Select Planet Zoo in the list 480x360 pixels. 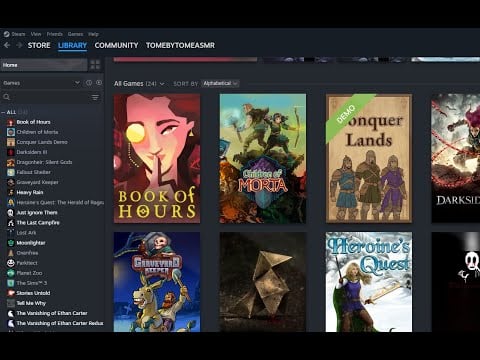click(x=29, y=273)
